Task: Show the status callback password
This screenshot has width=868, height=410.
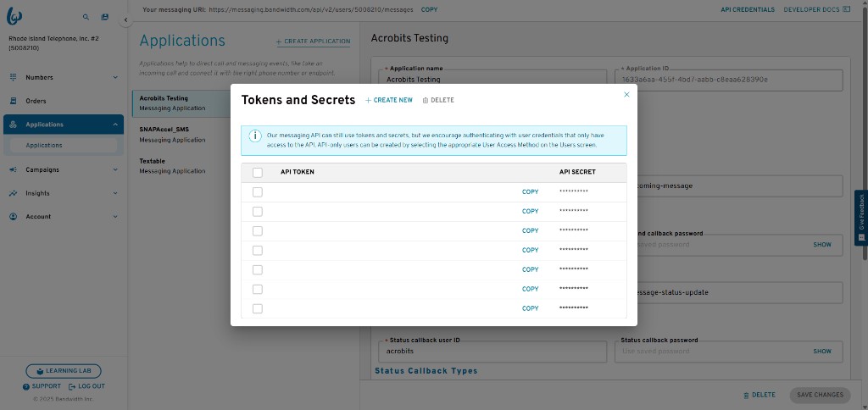Action: (822, 352)
